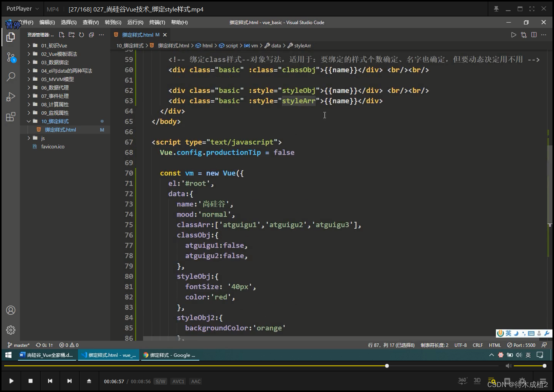This screenshot has height=392, width=554.
Task: Open the PotPlayer logo dropdown menu
Action: pos(23,9)
